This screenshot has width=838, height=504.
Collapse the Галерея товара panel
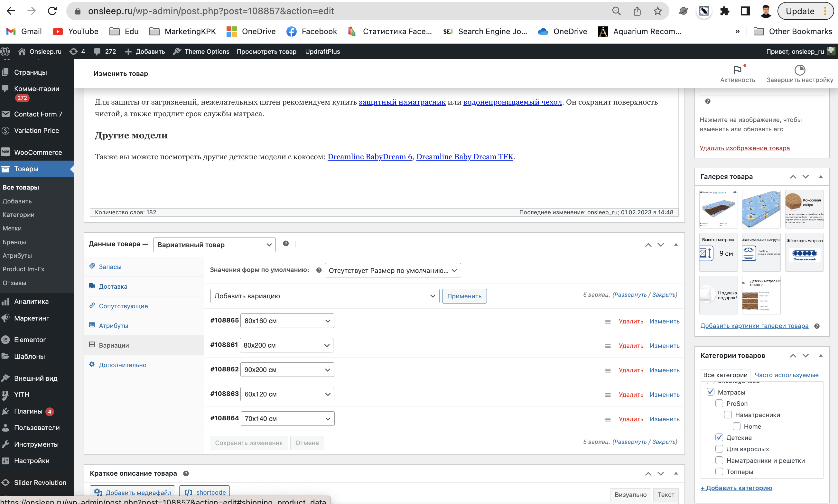(x=821, y=177)
